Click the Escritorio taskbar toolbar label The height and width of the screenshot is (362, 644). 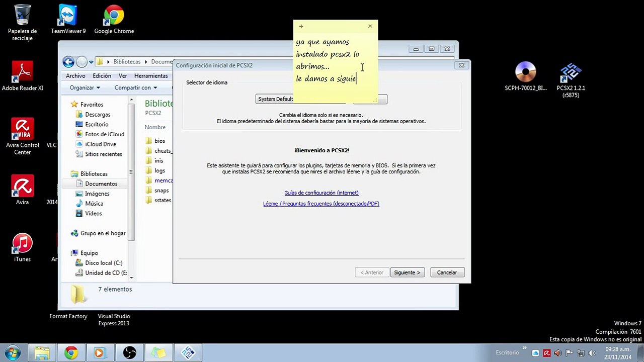click(507, 353)
